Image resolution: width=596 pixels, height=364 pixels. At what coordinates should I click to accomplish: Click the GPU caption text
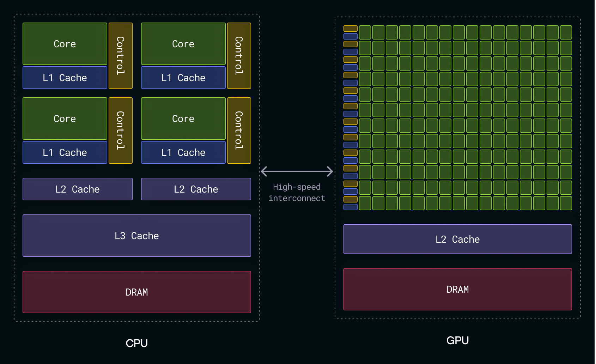click(x=458, y=340)
